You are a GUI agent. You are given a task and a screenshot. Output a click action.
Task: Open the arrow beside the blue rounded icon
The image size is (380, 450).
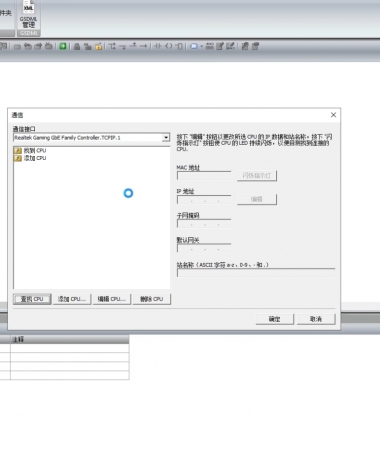[201, 47]
